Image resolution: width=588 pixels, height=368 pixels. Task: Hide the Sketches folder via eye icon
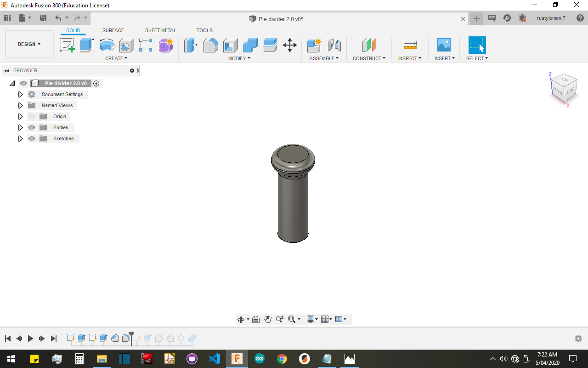32,138
